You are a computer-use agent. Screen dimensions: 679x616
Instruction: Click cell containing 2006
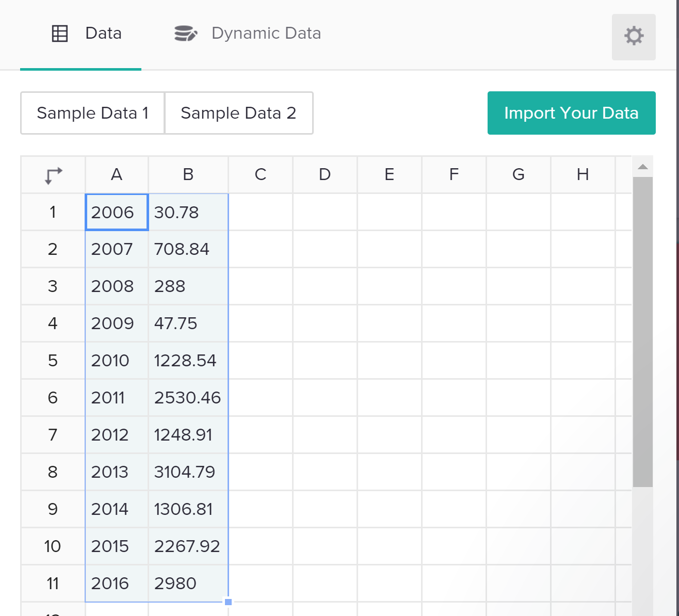pos(117,212)
